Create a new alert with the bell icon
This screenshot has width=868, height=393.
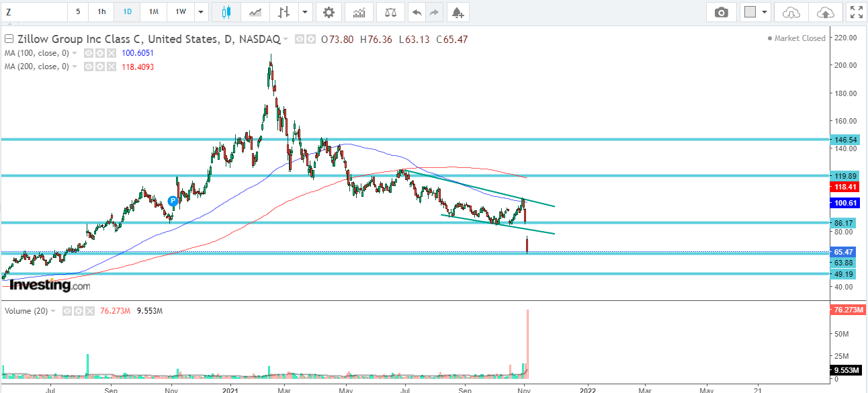[x=458, y=11]
